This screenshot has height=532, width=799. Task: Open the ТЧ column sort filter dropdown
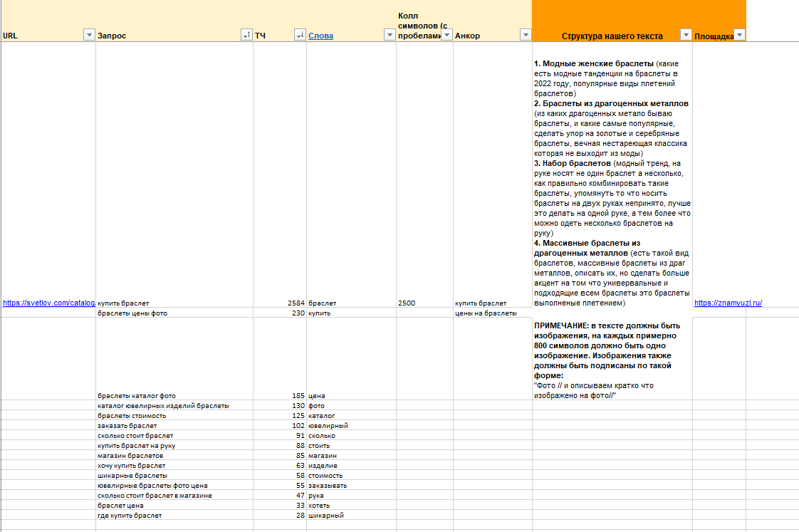pos(300,35)
